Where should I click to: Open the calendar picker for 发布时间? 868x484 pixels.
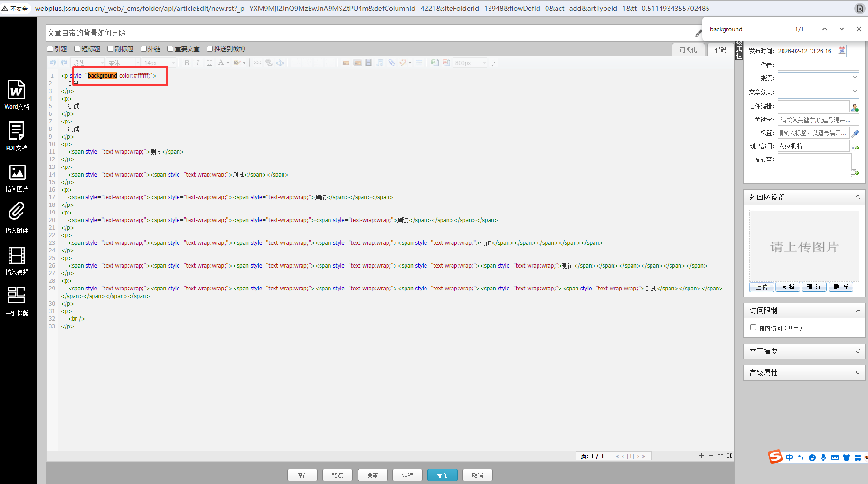click(x=842, y=50)
